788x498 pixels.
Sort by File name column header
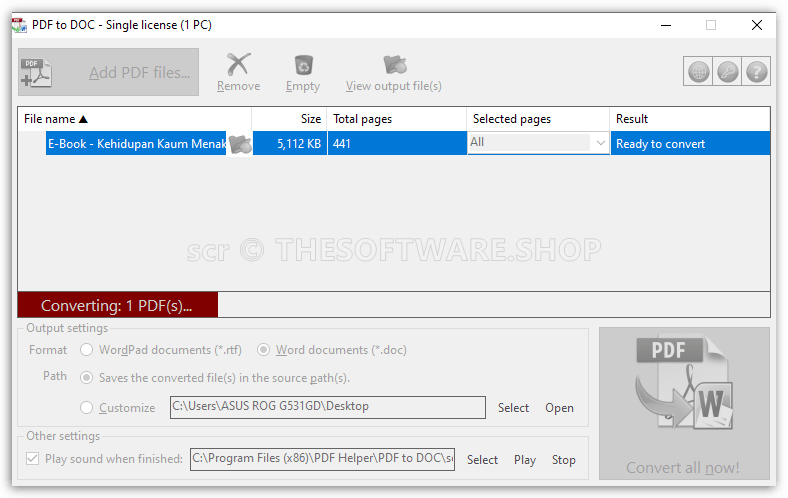pos(135,119)
